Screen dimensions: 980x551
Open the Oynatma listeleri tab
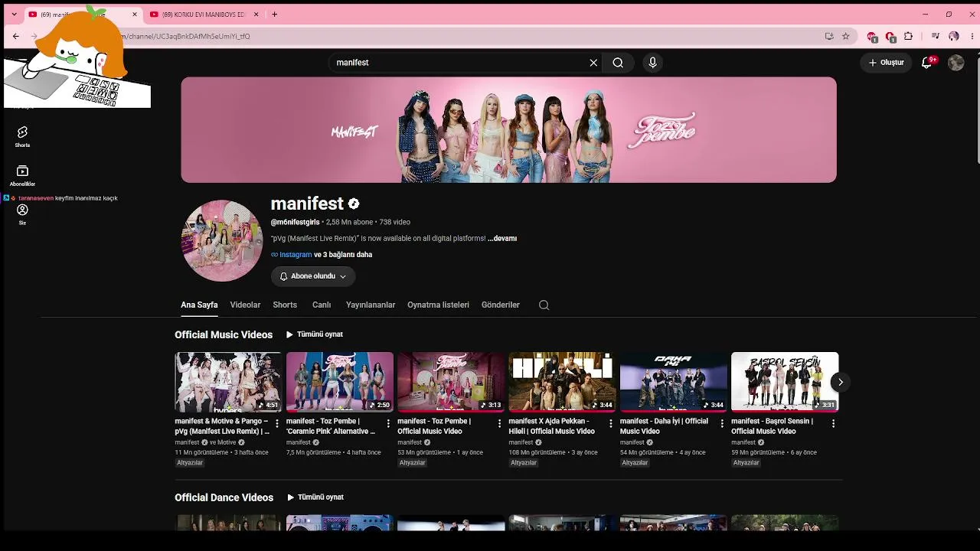[438, 305]
